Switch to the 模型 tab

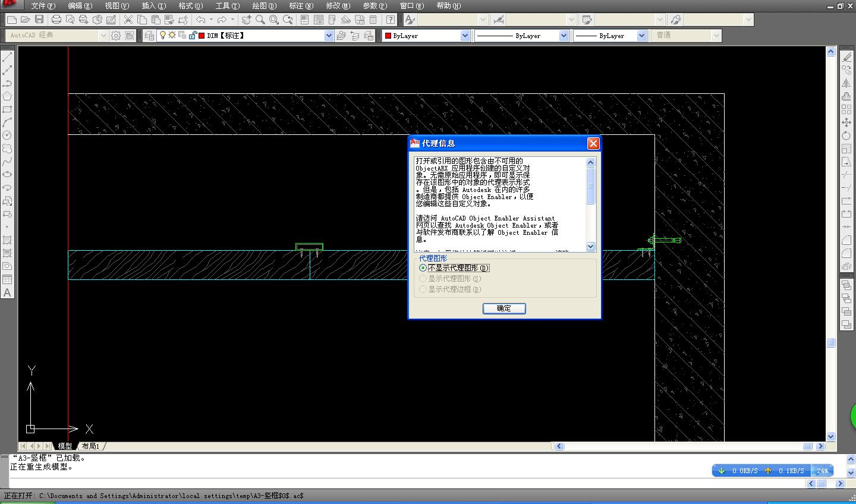pos(65,446)
